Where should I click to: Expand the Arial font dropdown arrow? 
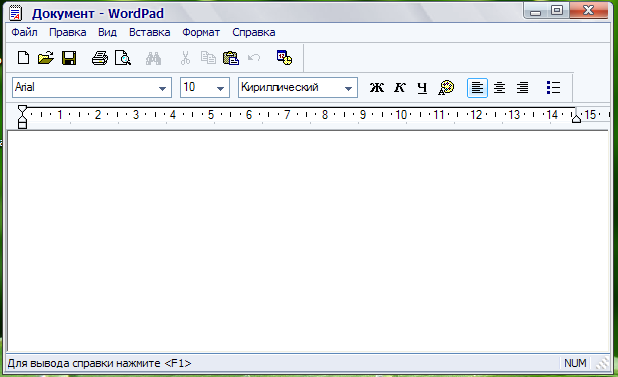(162, 88)
